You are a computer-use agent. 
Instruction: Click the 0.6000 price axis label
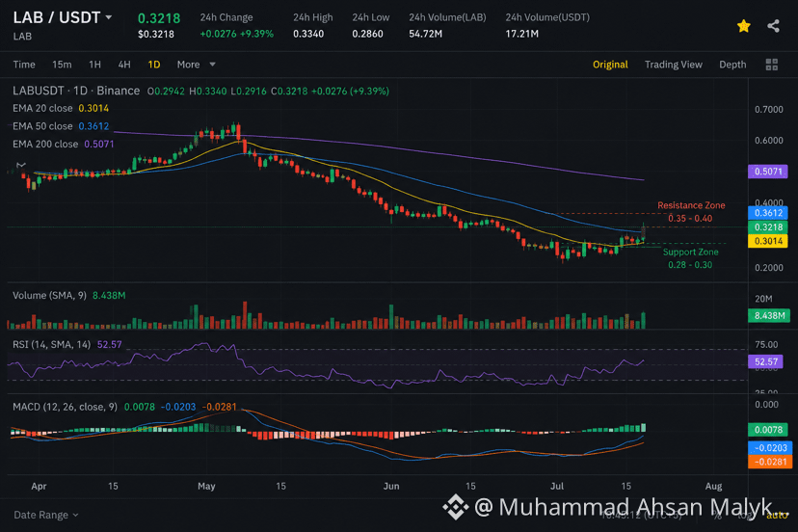[768, 141]
